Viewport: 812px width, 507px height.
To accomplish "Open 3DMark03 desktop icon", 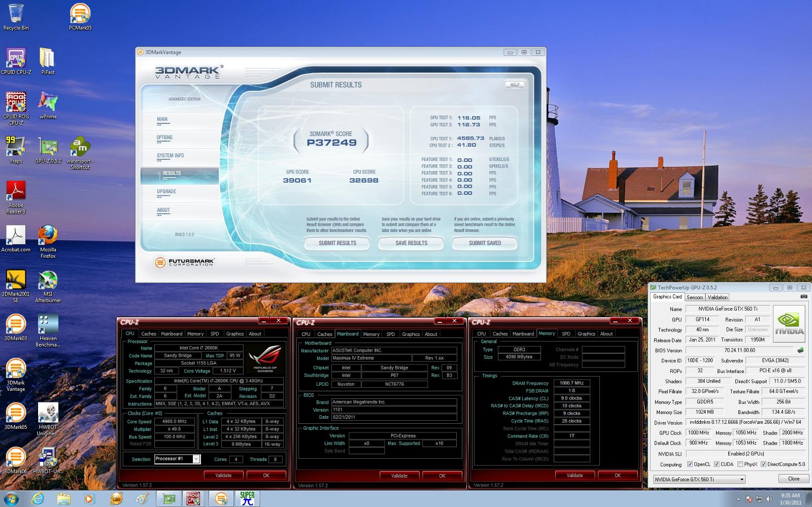I will click(x=16, y=327).
